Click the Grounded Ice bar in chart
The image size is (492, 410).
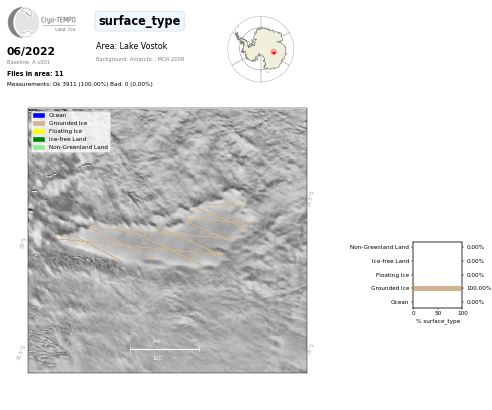[x=438, y=288]
